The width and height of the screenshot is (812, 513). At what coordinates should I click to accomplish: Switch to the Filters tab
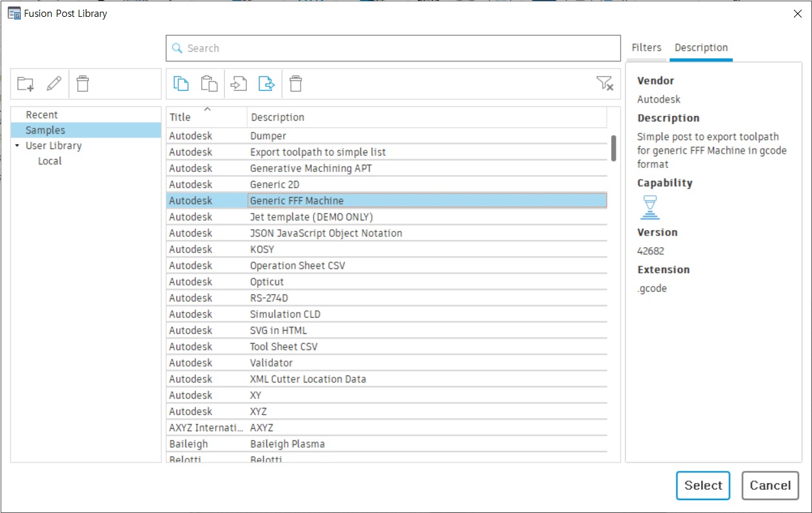(647, 47)
